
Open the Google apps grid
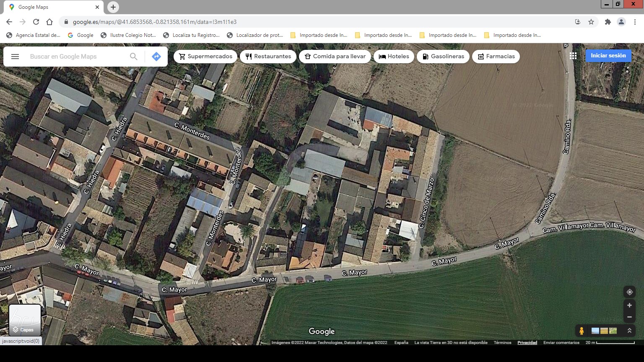573,56
